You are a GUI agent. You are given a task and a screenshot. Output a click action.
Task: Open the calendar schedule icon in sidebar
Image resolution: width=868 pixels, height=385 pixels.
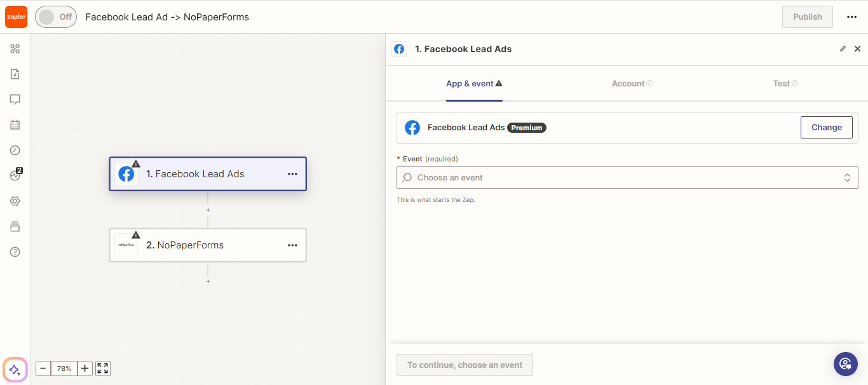click(15, 125)
